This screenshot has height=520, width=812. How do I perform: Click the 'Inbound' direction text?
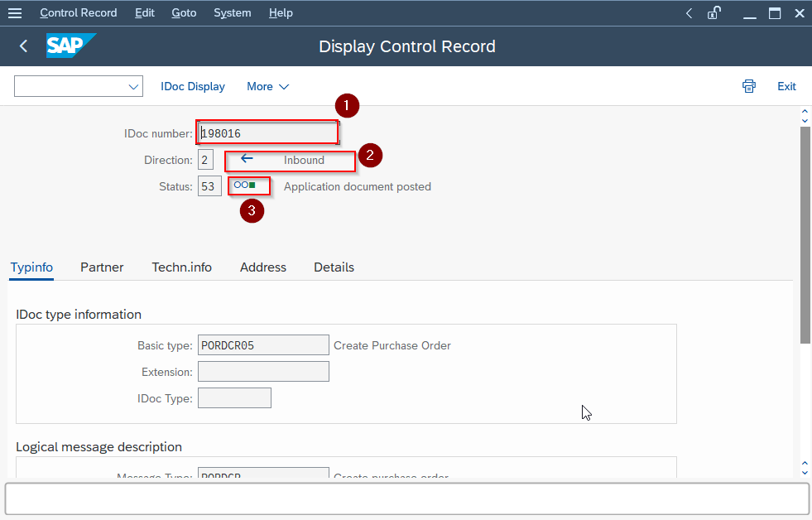(304, 160)
